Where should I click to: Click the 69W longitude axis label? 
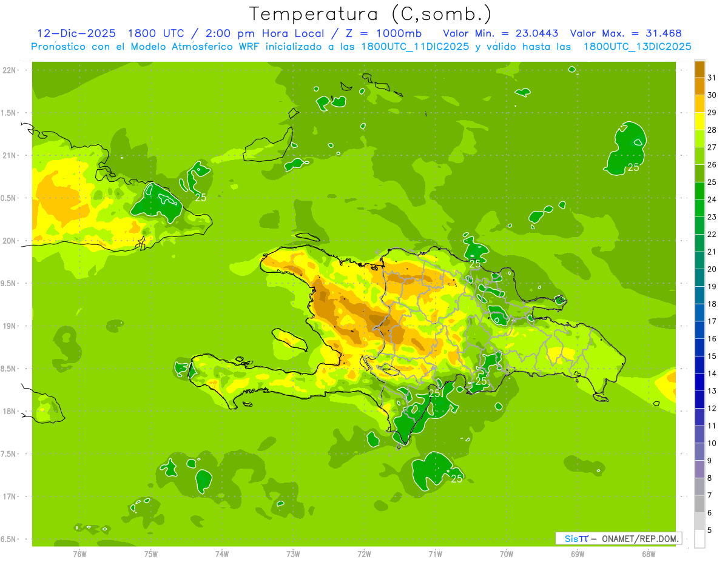(x=578, y=554)
